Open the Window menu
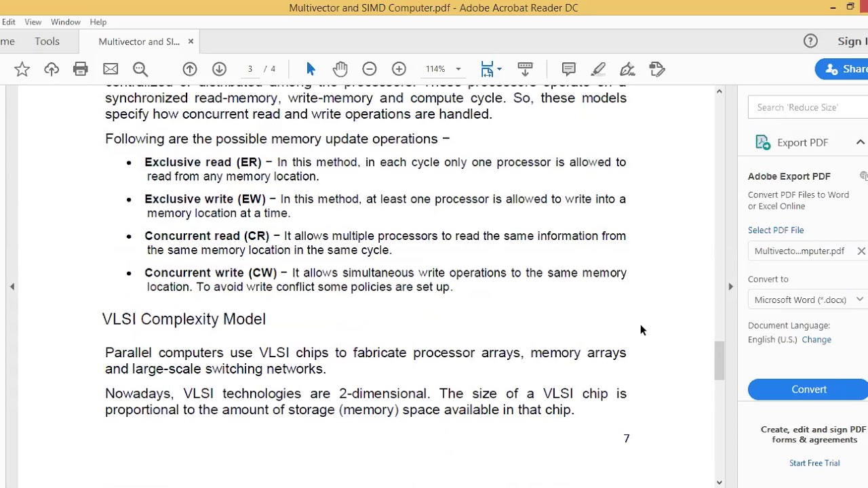 [66, 22]
